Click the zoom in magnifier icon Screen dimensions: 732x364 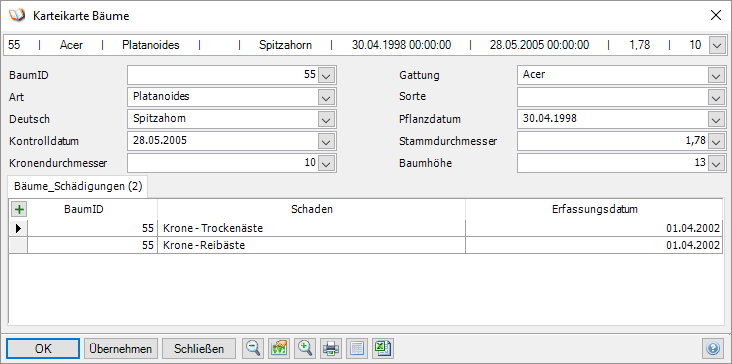pos(305,349)
